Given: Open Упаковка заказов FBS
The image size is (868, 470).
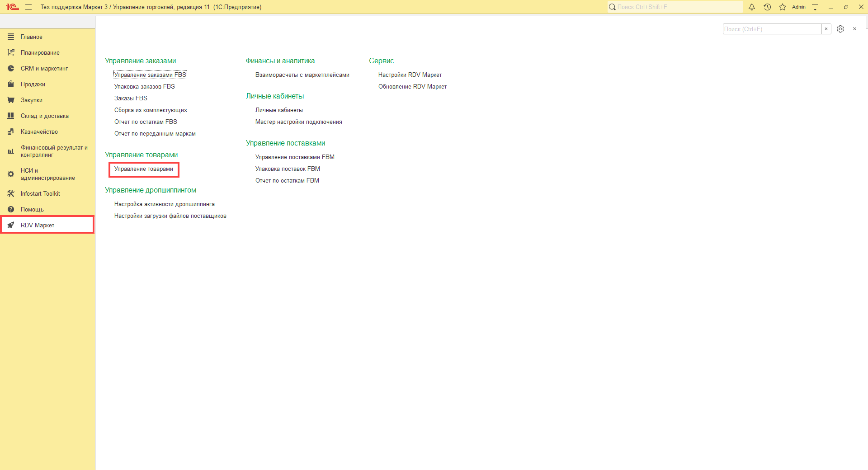Looking at the screenshot, I should [145, 86].
